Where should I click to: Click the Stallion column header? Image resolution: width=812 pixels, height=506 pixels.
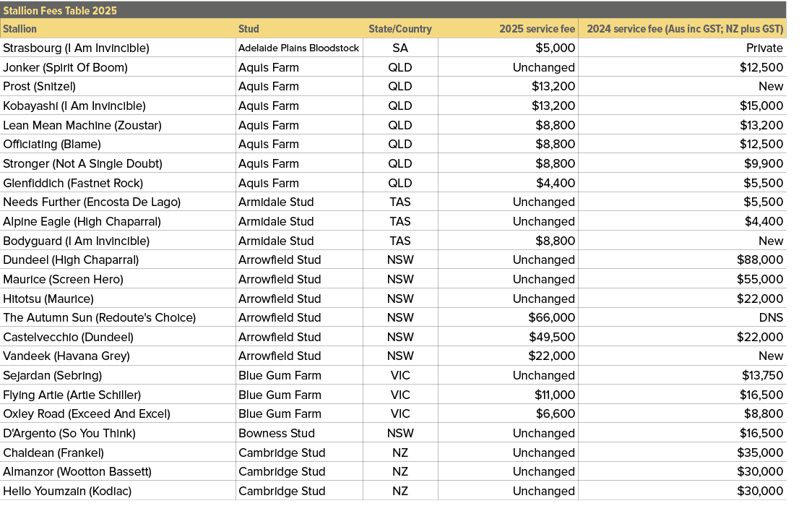[x=20, y=29]
